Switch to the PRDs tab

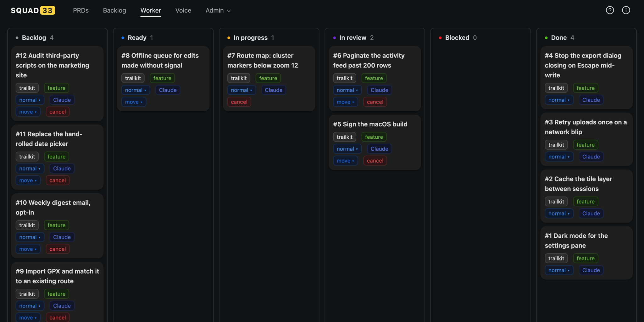click(x=81, y=10)
